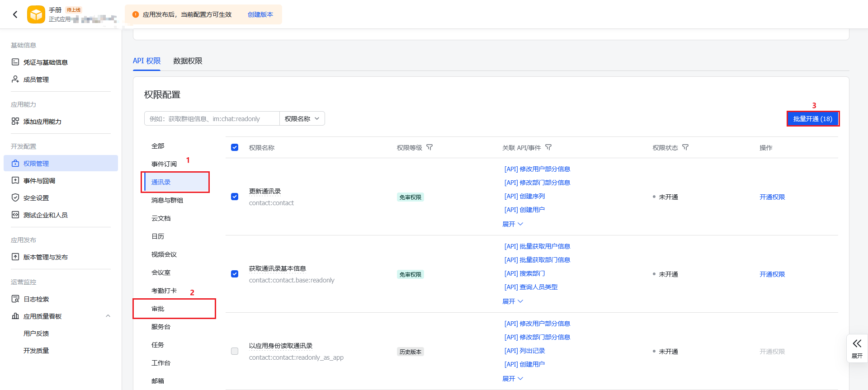Toggle the select-all header checkbox
This screenshot has width=868, height=390.
click(235, 147)
